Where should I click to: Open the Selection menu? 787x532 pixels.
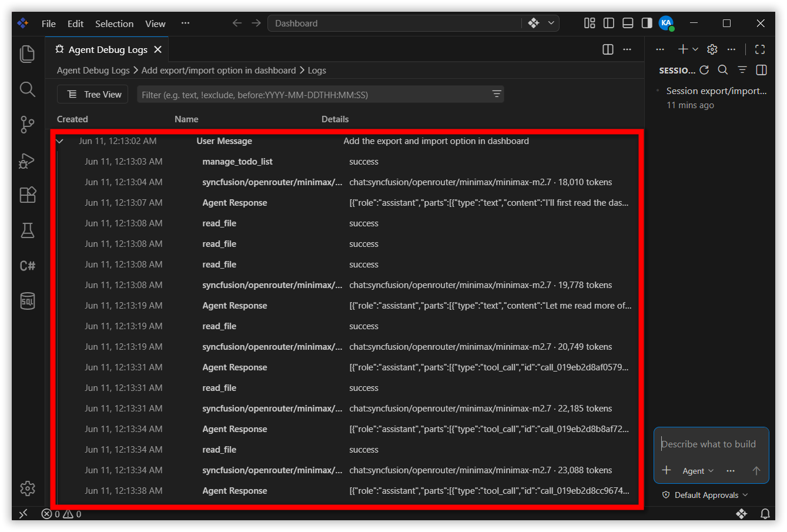[114, 24]
